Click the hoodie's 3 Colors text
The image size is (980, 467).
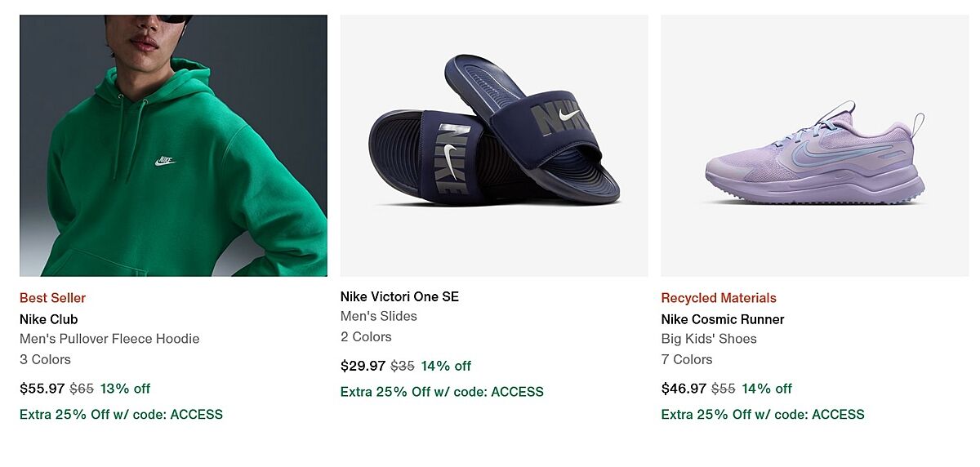pyautogui.click(x=45, y=359)
